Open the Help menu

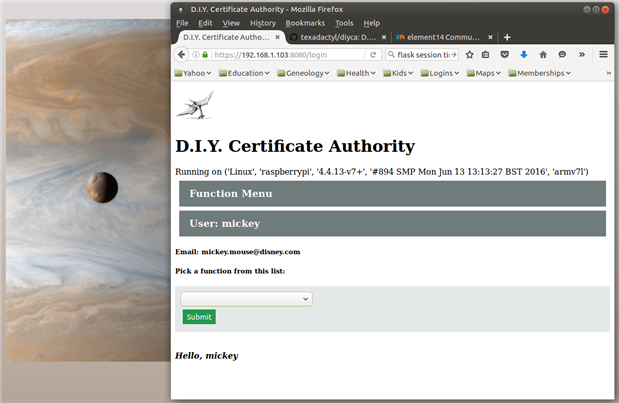tap(371, 23)
